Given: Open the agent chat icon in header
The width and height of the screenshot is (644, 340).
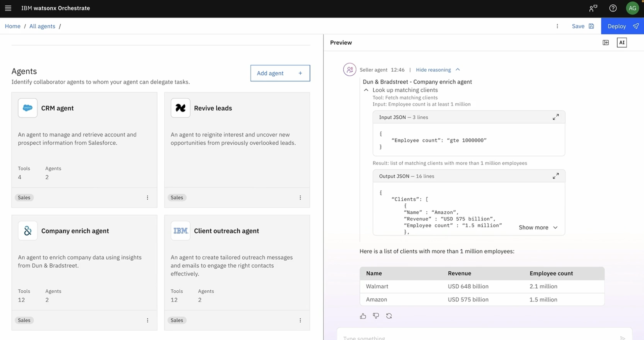Looking at the screenshot, I should [x=593, y=8].
